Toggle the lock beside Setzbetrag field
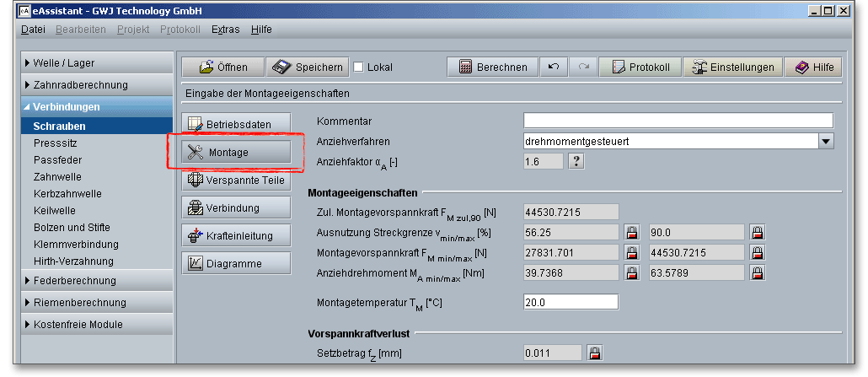This screenshot has height=377, width=868. (595, 353)
